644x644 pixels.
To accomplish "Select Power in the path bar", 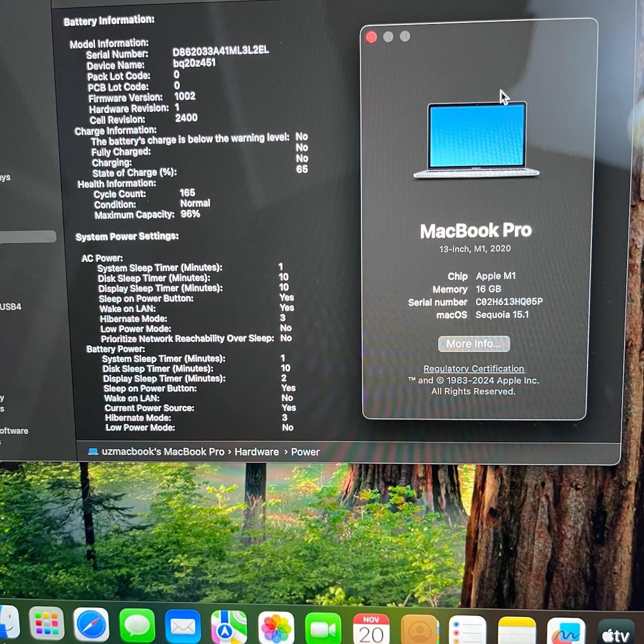I will tap(305, 452).
